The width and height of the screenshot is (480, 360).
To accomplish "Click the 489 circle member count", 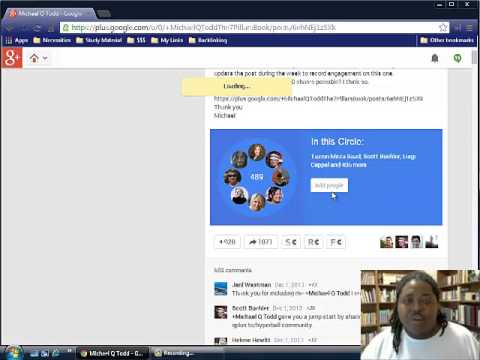I will 257,177.
